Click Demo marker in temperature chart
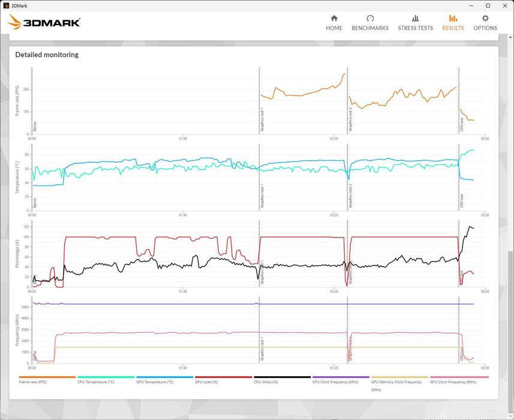 pos(35,203)
